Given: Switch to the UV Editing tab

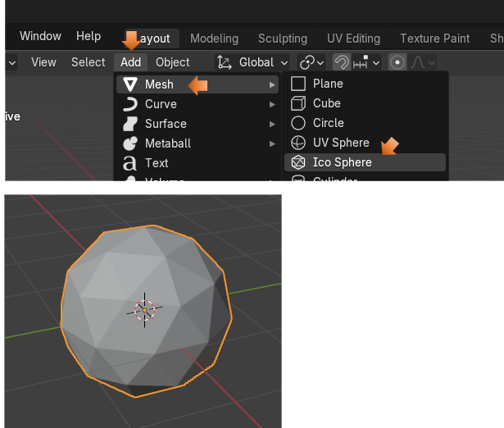Looking at the screenshot, I should click(353, 39).
